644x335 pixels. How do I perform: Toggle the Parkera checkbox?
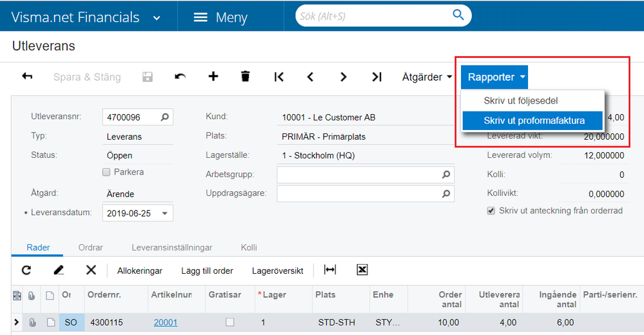[x=107, y=172]
